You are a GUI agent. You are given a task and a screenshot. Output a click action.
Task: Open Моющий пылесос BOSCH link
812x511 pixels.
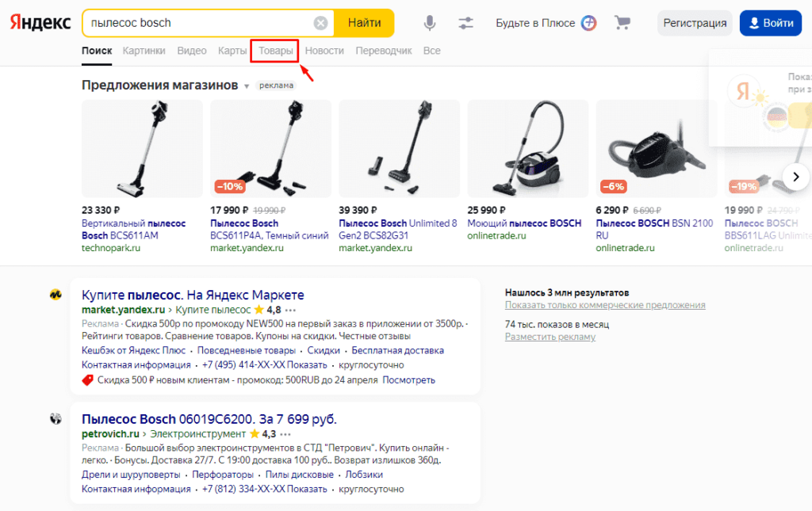(524, 223)
